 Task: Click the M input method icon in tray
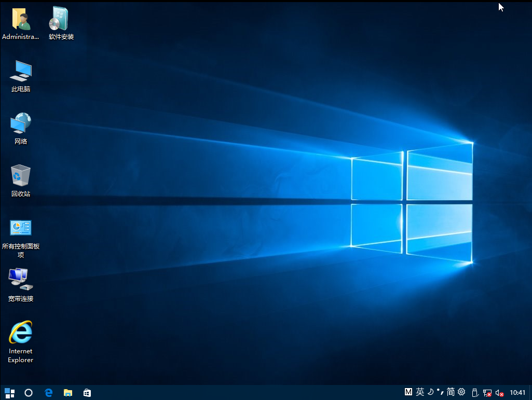pos(408,392)
